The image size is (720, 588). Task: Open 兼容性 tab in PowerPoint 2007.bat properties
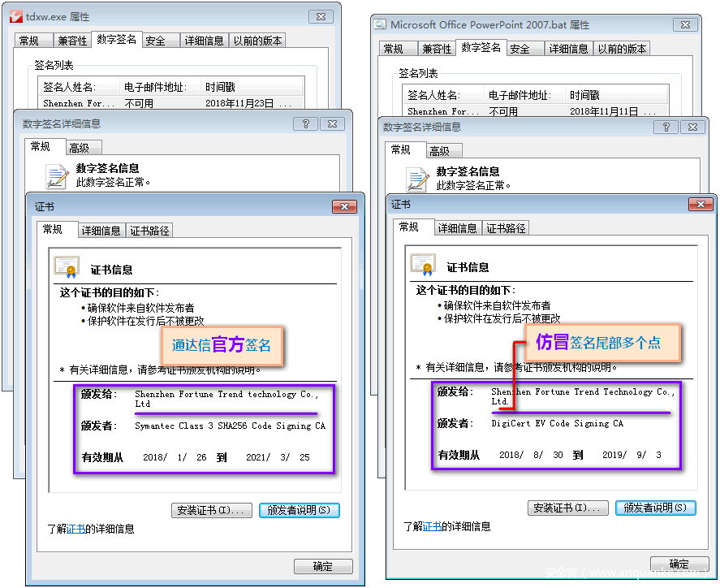[437, 48]
